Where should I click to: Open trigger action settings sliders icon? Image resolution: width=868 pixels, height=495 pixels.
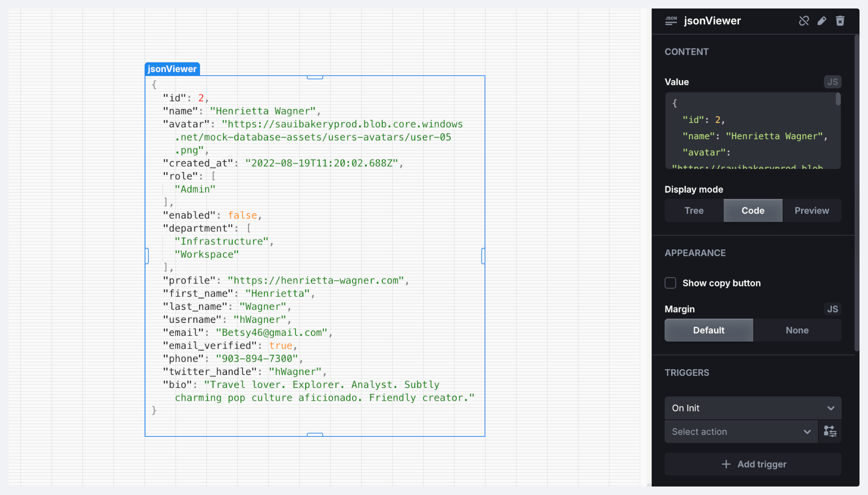tap(830, 432)
